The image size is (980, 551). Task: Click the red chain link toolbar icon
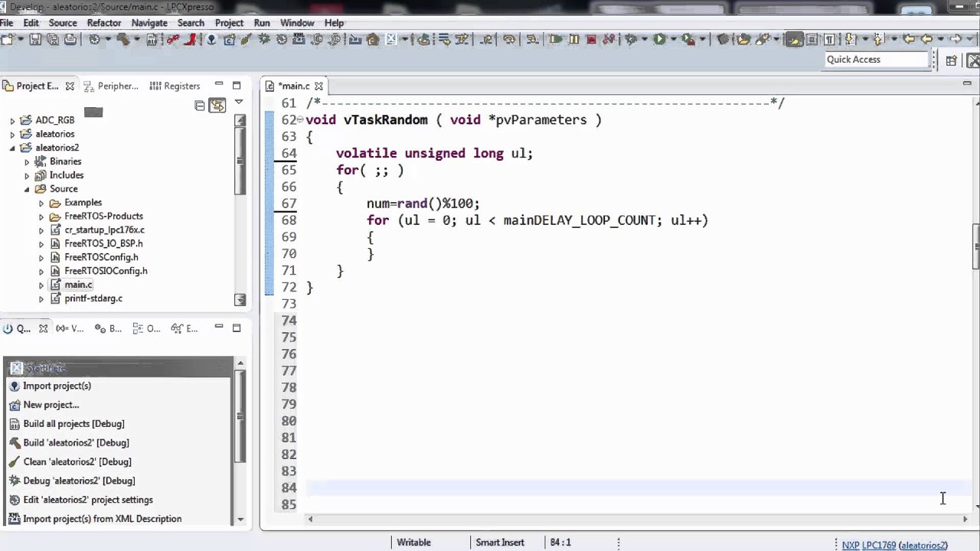173,39
